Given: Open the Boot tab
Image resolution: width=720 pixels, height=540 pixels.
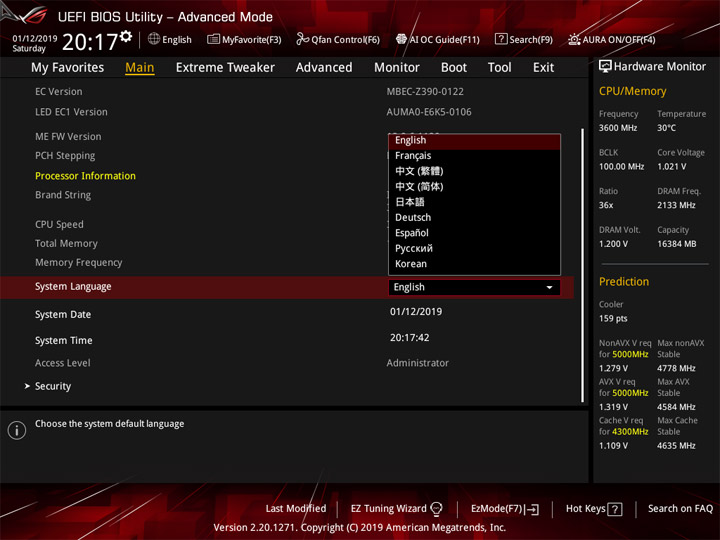Looking at the screenshot, I should pos(454,68).
